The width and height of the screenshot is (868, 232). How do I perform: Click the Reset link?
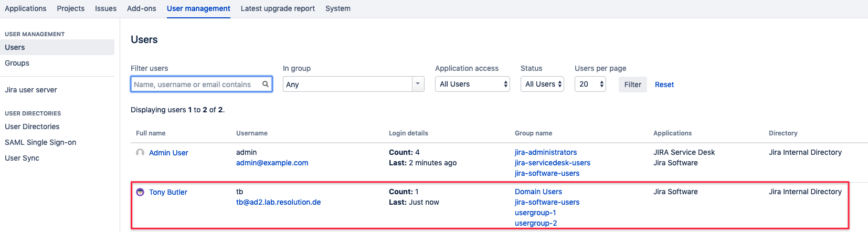664,85
